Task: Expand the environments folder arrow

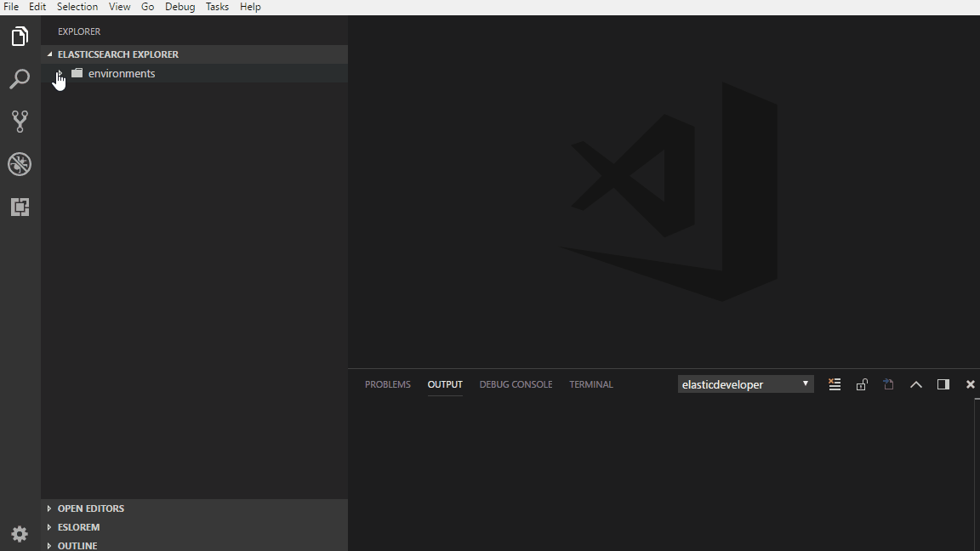Action: point(59,74)
